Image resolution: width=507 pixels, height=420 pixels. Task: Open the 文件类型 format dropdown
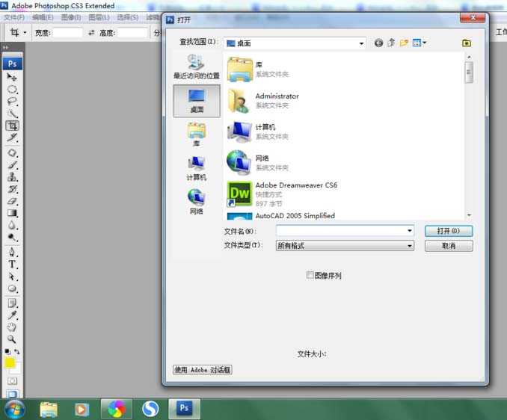[x=409, y=246]
